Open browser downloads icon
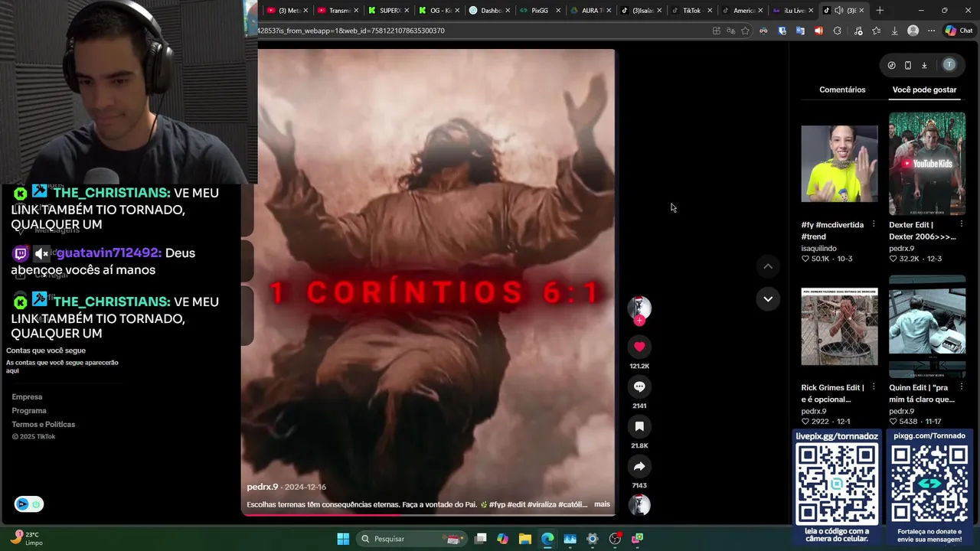 click(894, 31)
